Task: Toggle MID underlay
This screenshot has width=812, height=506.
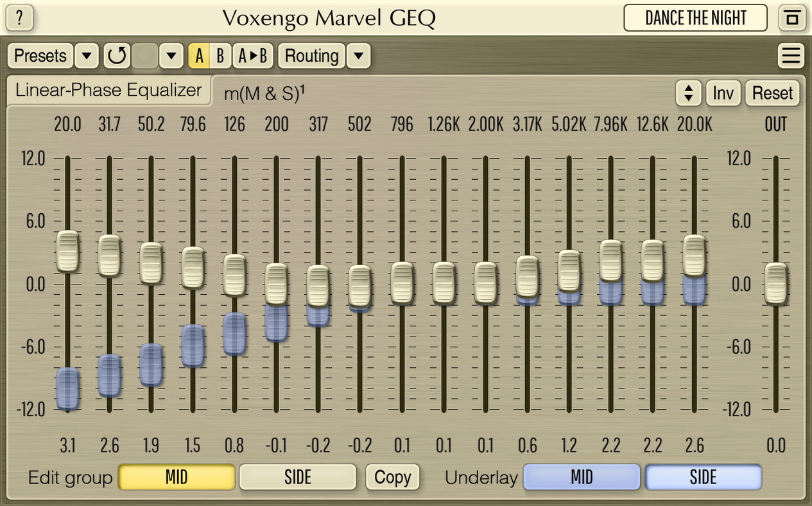Action: (582, 477)
